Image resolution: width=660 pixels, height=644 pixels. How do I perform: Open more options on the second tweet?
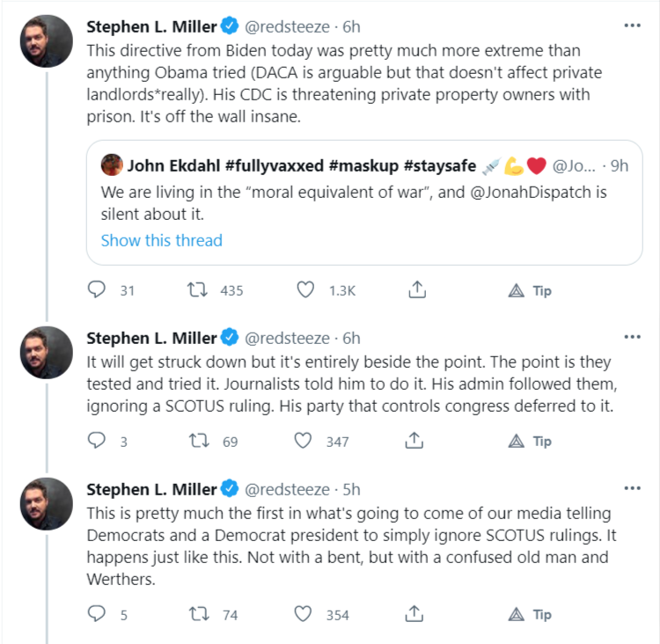pos(632,337)
